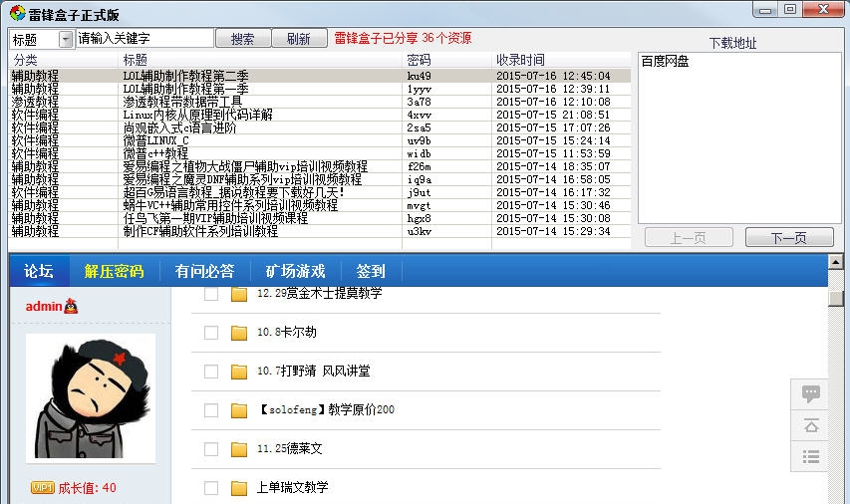This screenshot has width=850, height=504.
Task: Click the 上单瑞文教学 folder name
Action: [292, 488]
